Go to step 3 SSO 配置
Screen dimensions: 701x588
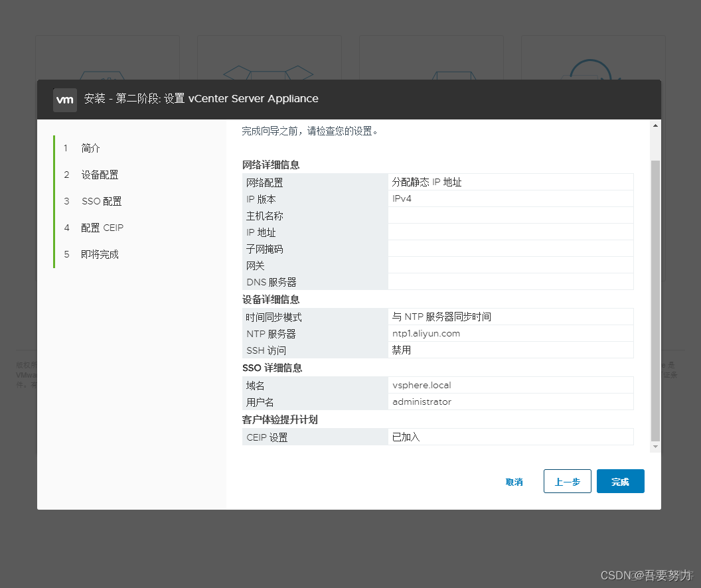tap(102, 201)
